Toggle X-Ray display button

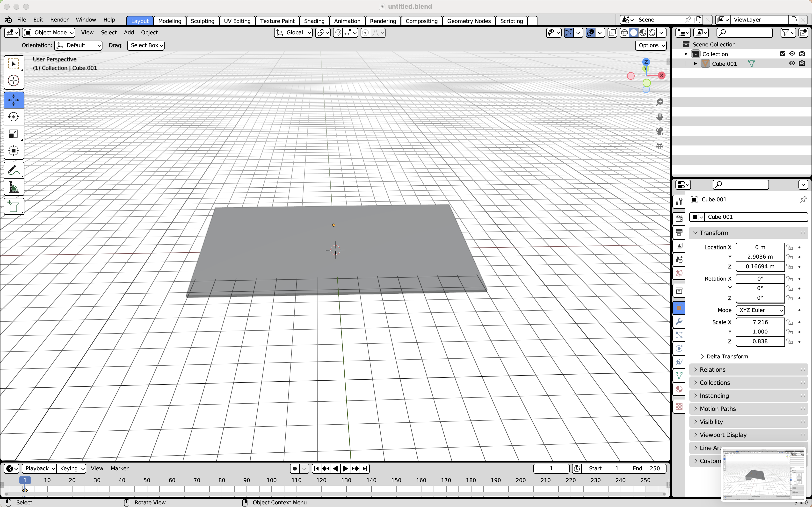(612, 33)
